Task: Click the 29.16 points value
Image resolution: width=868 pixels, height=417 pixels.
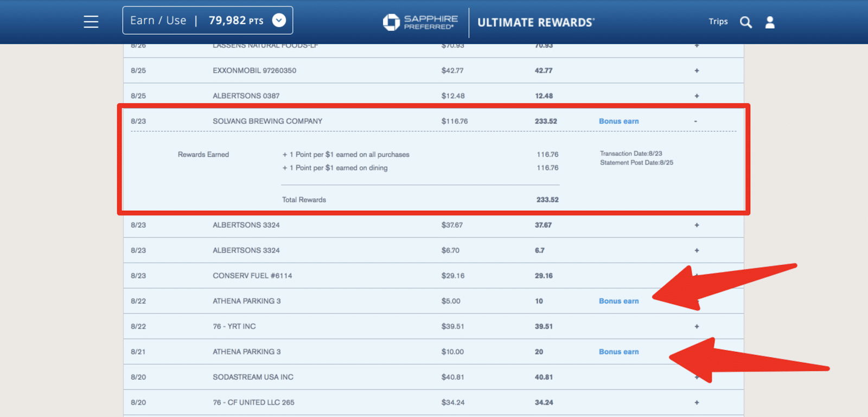Action: pyautogui.click(x=544, y=276)
